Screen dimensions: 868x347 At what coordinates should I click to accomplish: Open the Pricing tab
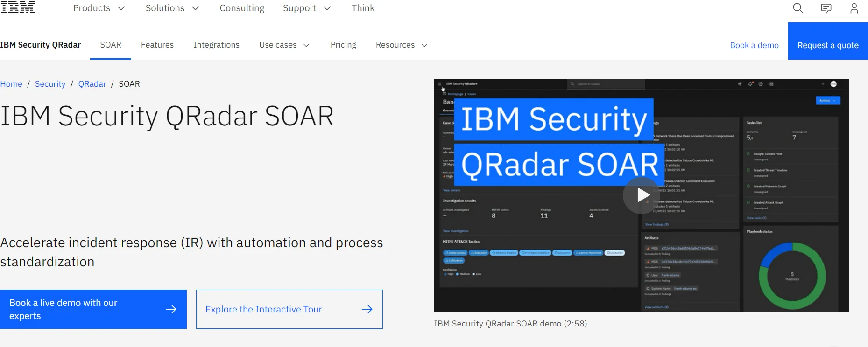click(343, 45)
